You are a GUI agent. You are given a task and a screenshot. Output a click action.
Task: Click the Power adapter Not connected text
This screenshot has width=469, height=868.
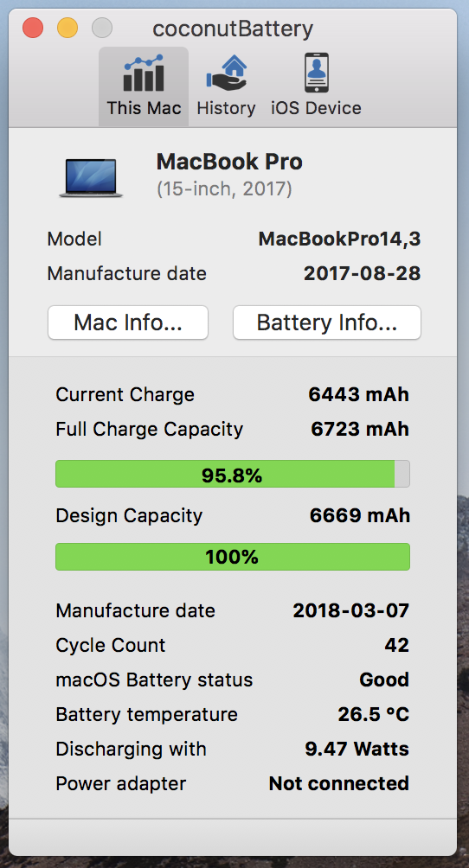(x=339, y=784)
